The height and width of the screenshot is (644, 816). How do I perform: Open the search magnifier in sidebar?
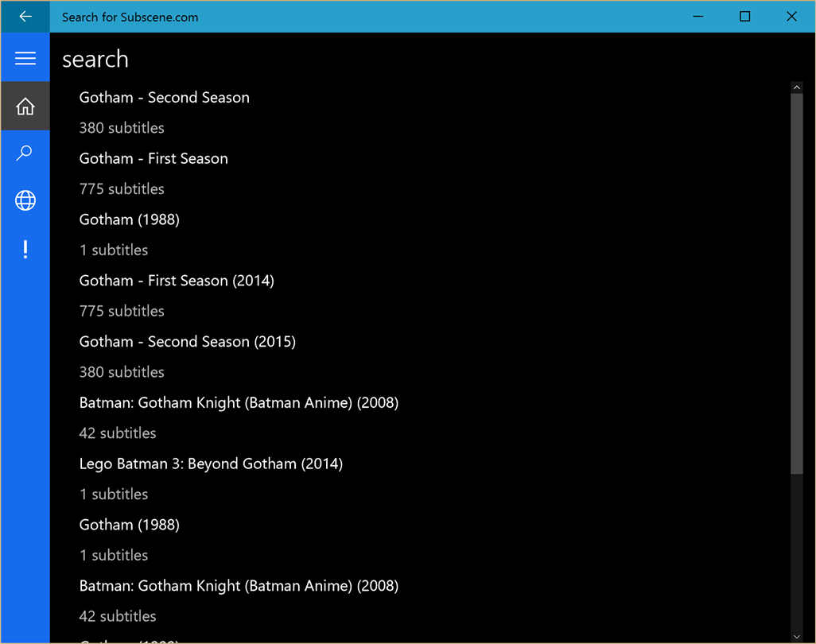point(25,153)
